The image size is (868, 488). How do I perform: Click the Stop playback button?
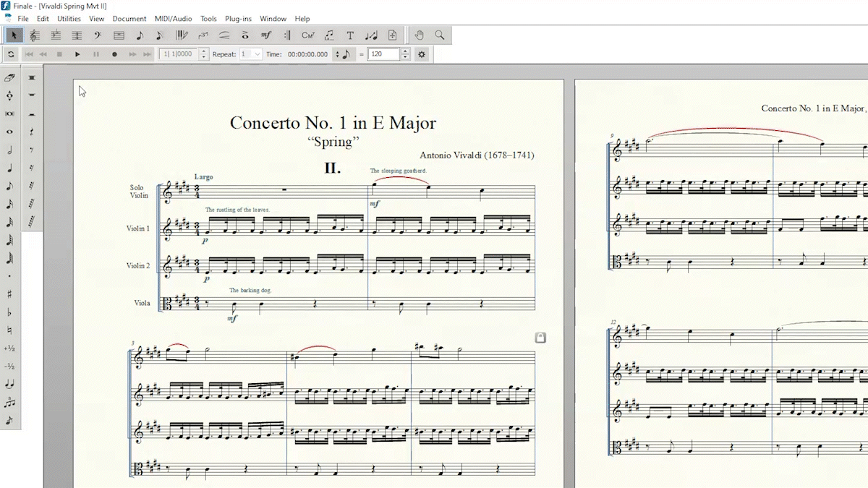pos(59,54)
